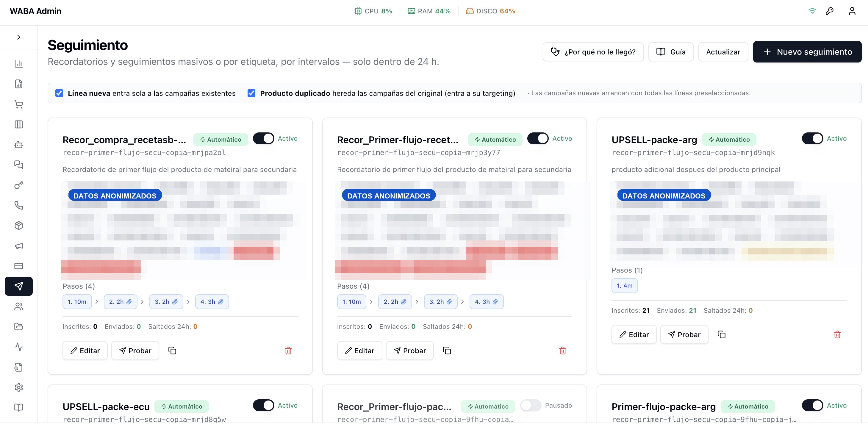Click ¿Por qué no le llegó? button

tap(593, 52)
